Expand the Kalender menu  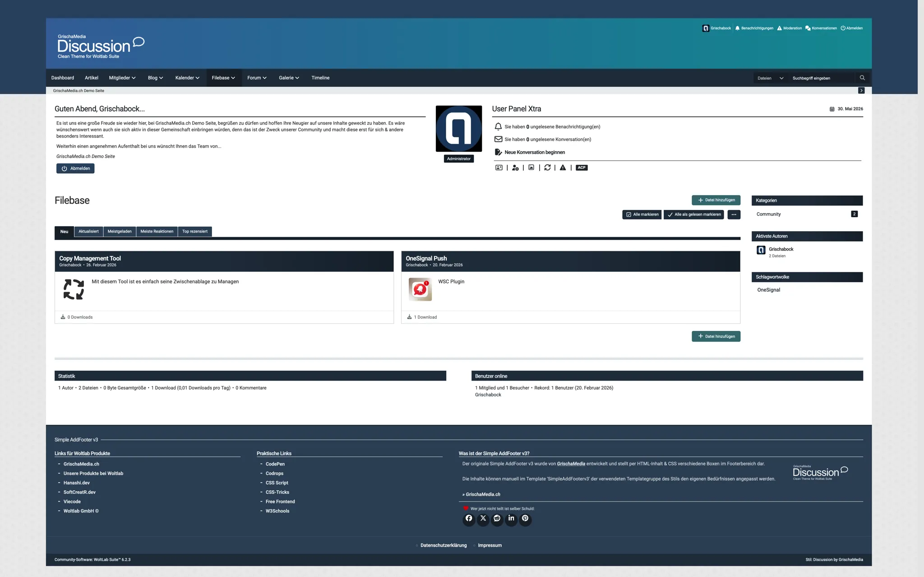pos(187,78)
